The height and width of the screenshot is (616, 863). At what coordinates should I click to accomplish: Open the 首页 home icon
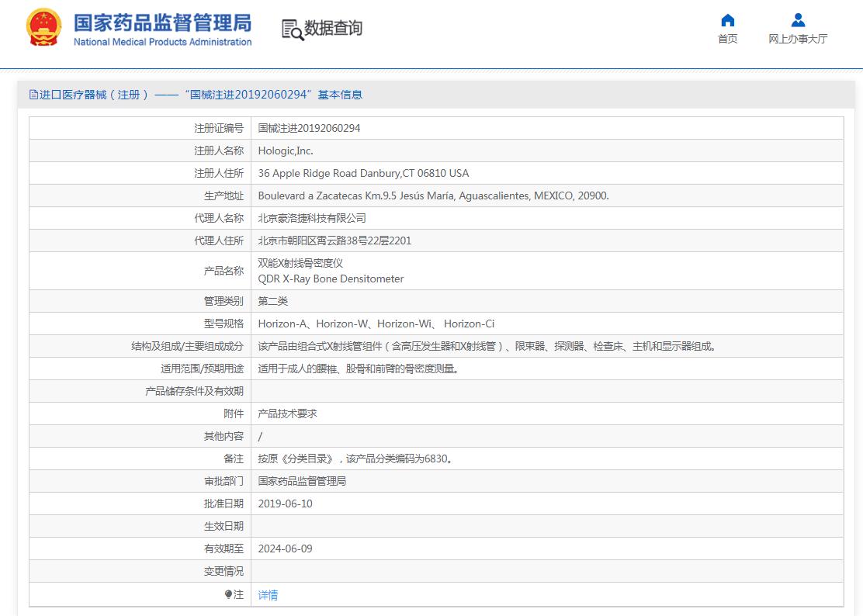pos(728,20)
